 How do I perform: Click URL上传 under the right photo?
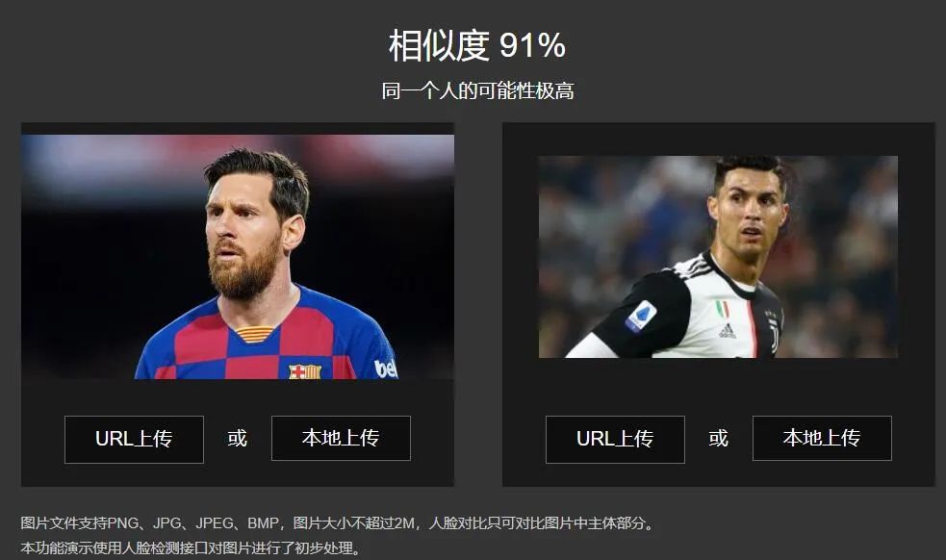(615, 440)
